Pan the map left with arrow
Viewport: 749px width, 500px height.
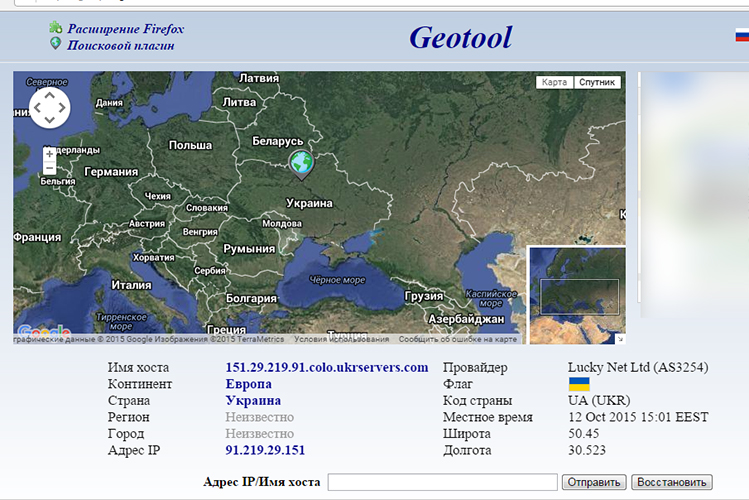pos(38,107)
